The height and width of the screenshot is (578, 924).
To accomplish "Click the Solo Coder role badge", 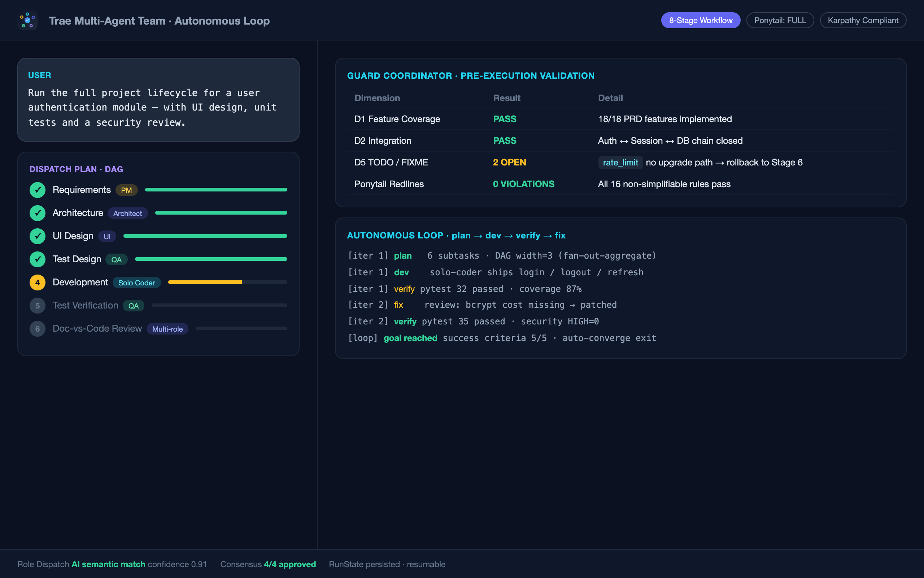I will click(x=136, y=282).
